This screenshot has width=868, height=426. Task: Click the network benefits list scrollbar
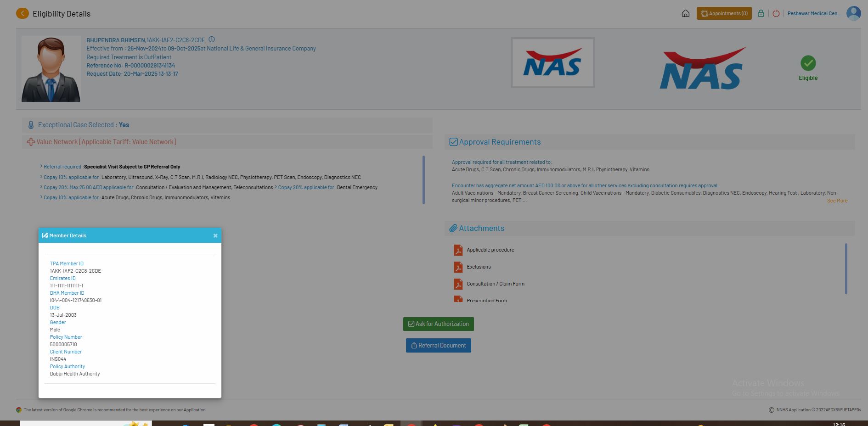click(x=423, y=180)
